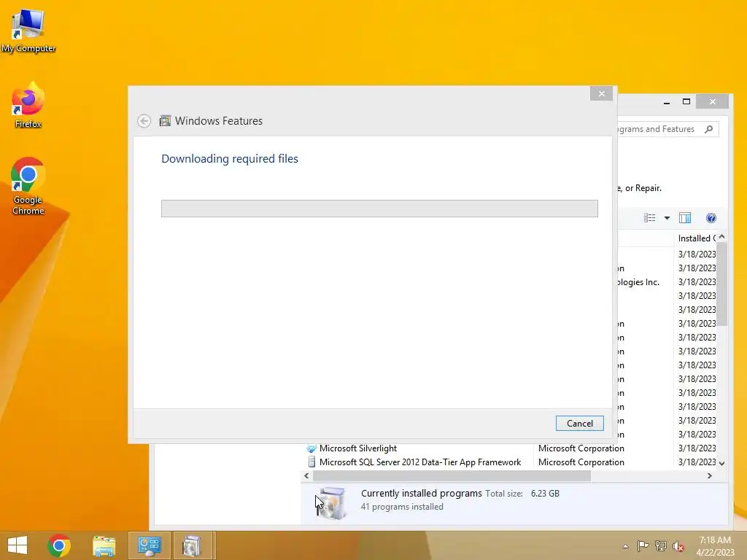
Task: Select Microsoft Silverlight row
Action: coord(510,448)
